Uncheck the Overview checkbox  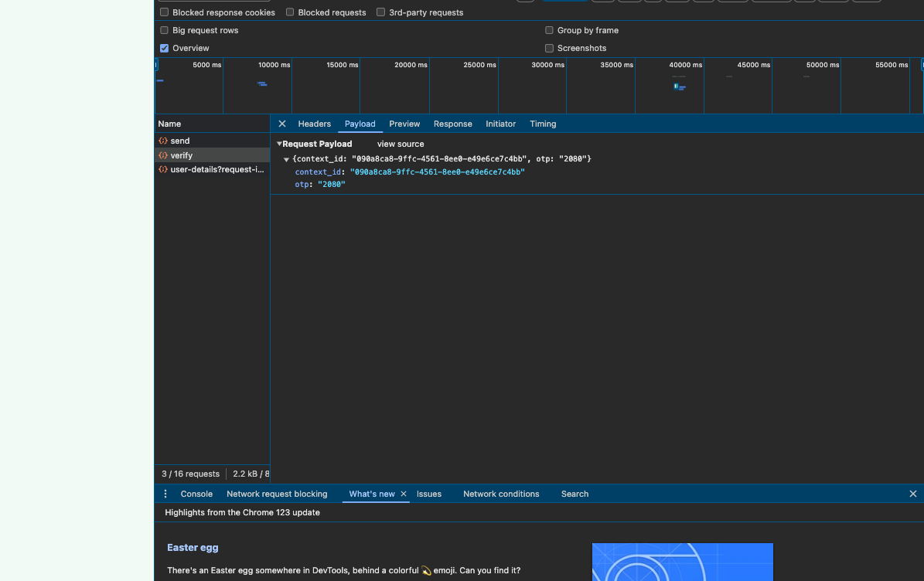[x=165, y=48]
